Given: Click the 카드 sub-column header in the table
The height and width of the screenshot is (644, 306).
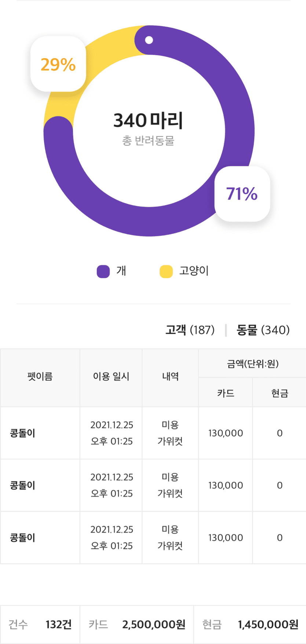Looking at the screenshot, I should (x=226, y=393).
